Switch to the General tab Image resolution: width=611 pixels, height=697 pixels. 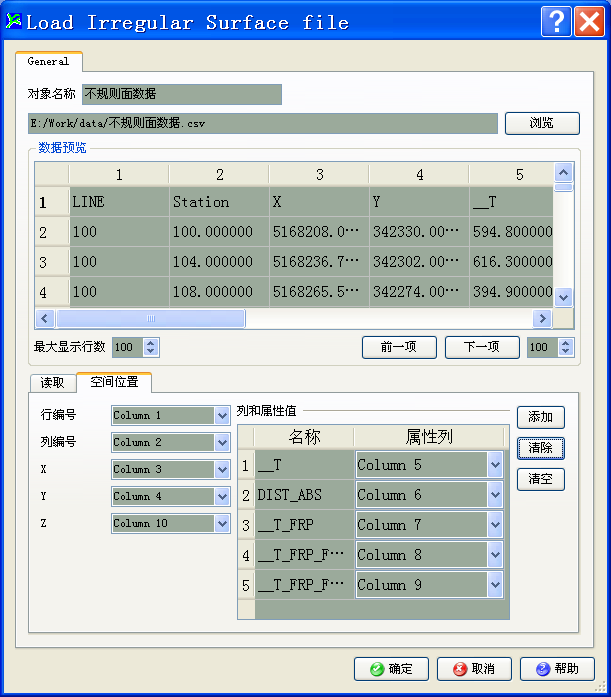48,61
